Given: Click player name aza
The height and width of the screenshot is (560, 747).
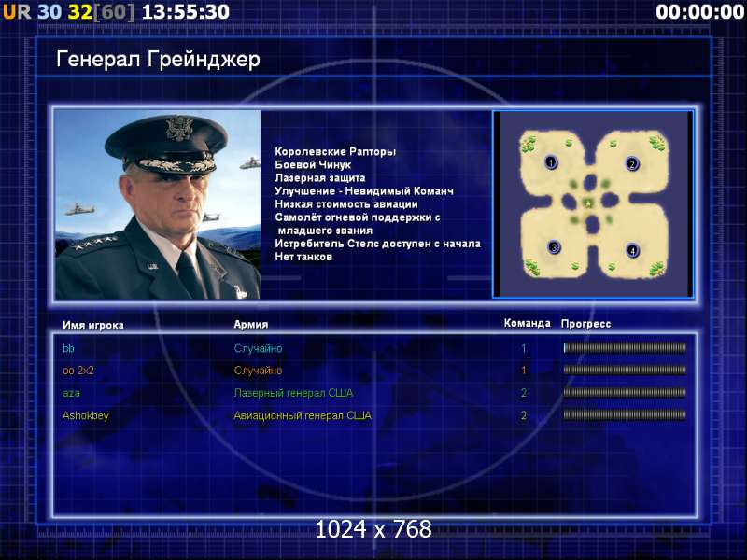Looking at the screenshot, I should (71, 393).
